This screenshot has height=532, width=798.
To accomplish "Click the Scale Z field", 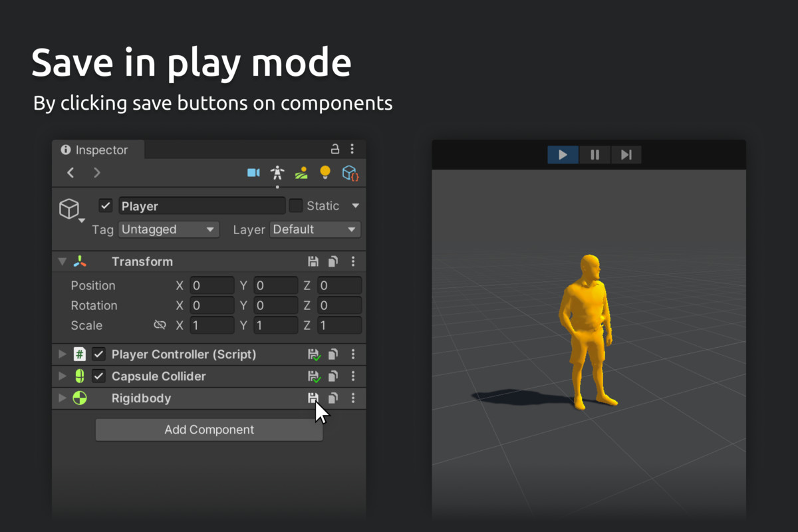I will coord(340,326).
